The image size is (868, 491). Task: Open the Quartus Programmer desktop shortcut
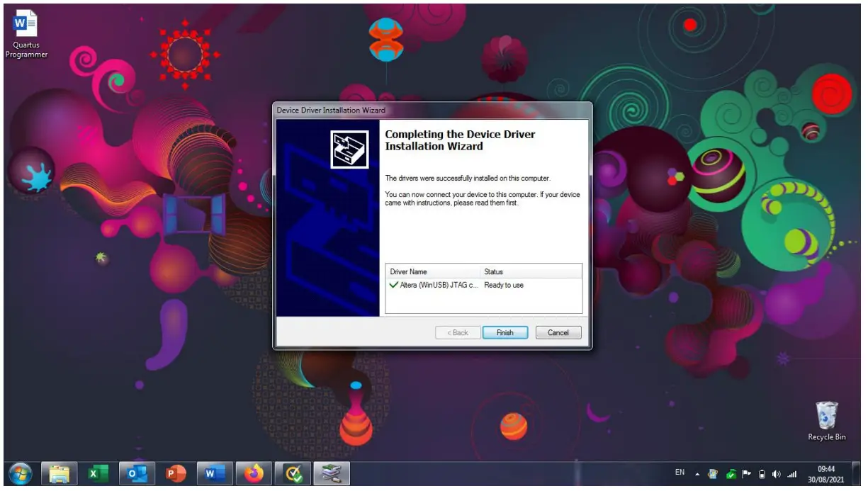pyautogui.click(x=26, y=35)
